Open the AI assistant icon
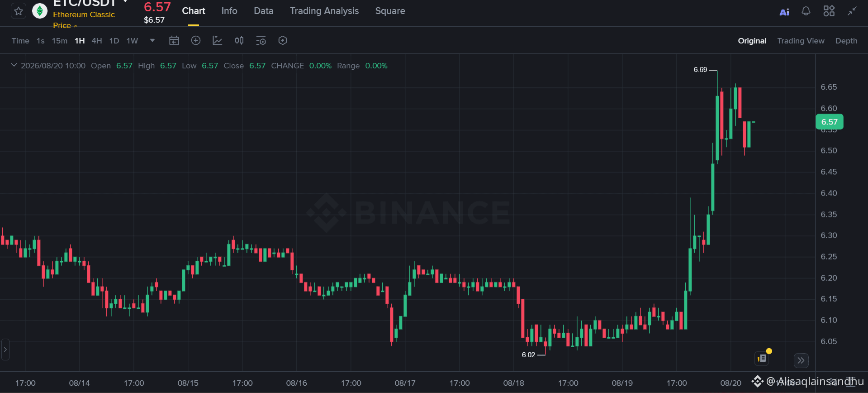The width and height of the screenshot is (868, 393). 784,12
